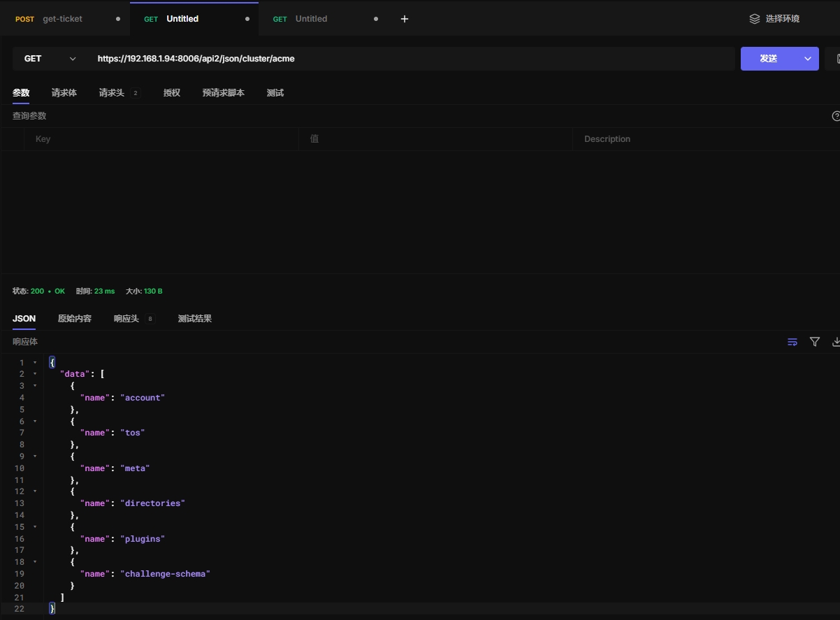Collapse the JSON object on line 3
The height and width of the screenshot is (620, 840).
coord(35,386)
